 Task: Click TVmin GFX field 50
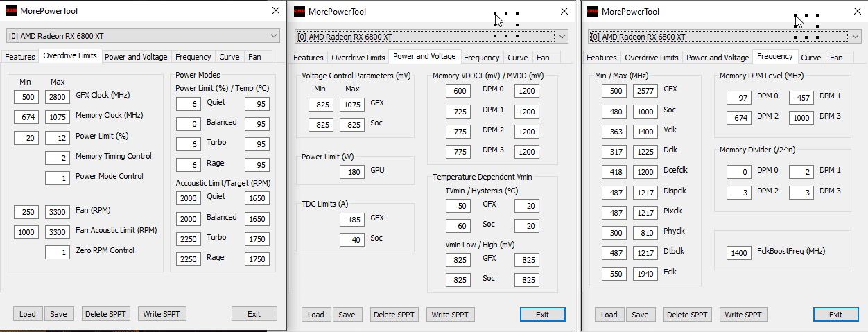point(458,206)
